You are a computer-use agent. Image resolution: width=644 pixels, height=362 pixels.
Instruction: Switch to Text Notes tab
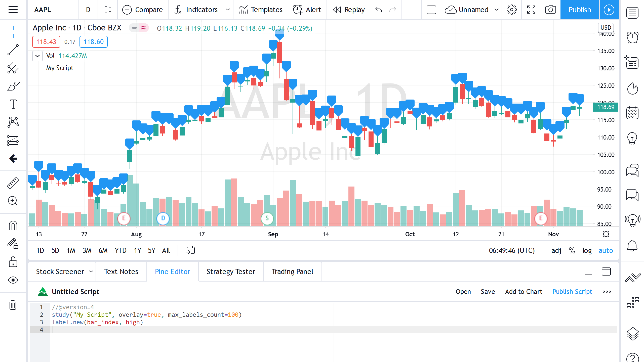121,271
